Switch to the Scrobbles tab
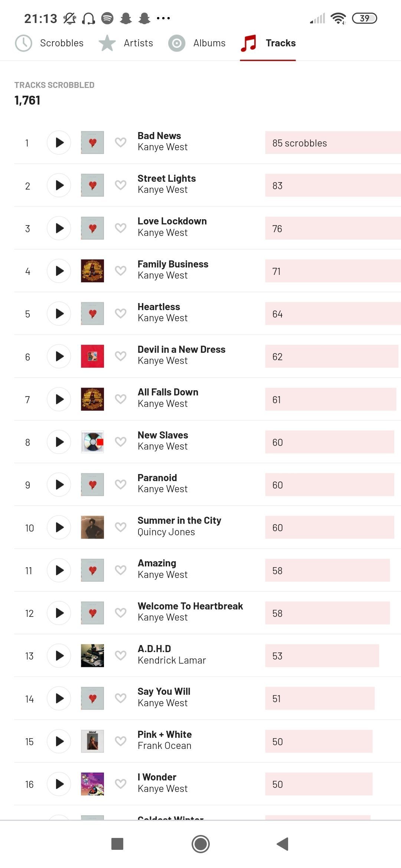401x868 pixels. point(49,43)
